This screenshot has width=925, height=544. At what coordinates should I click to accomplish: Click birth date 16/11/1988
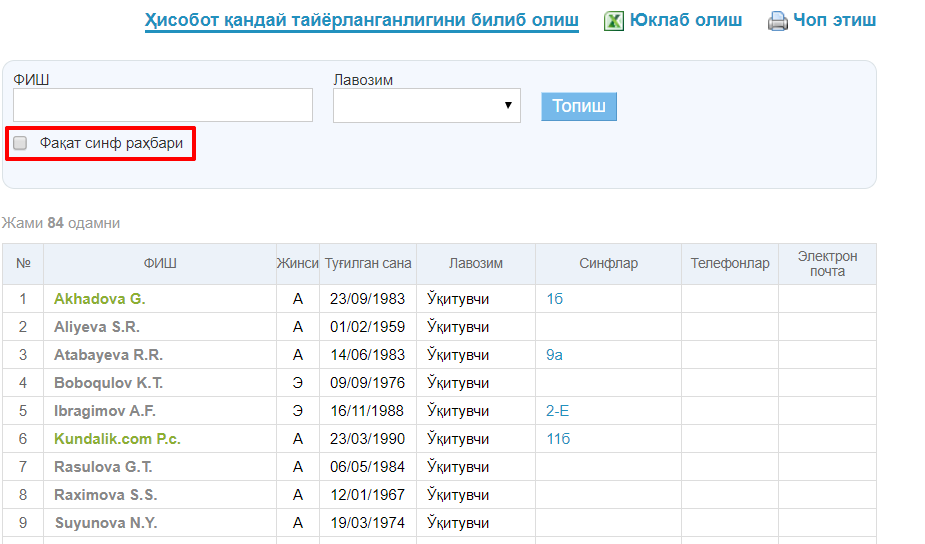tap(367, 411)
